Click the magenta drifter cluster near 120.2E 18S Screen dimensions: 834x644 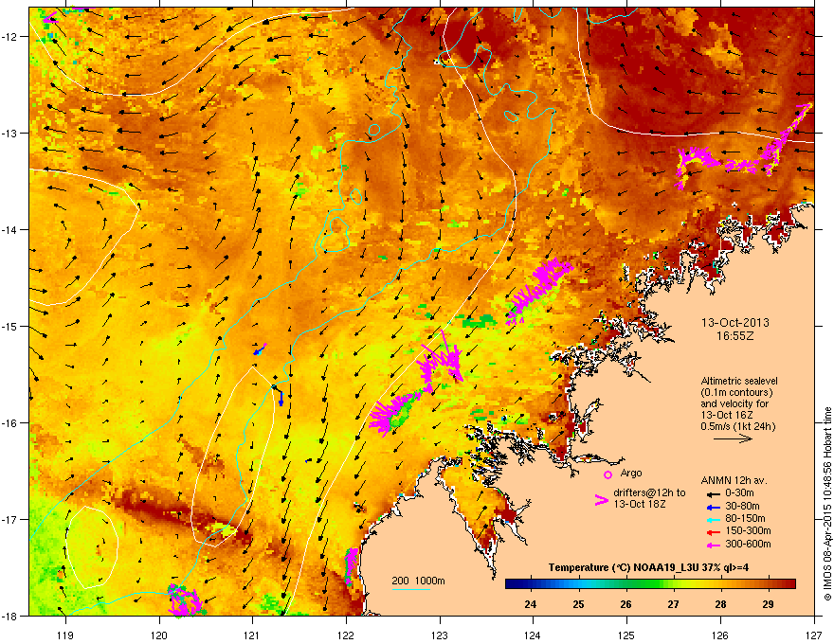(x=185, y=600)
